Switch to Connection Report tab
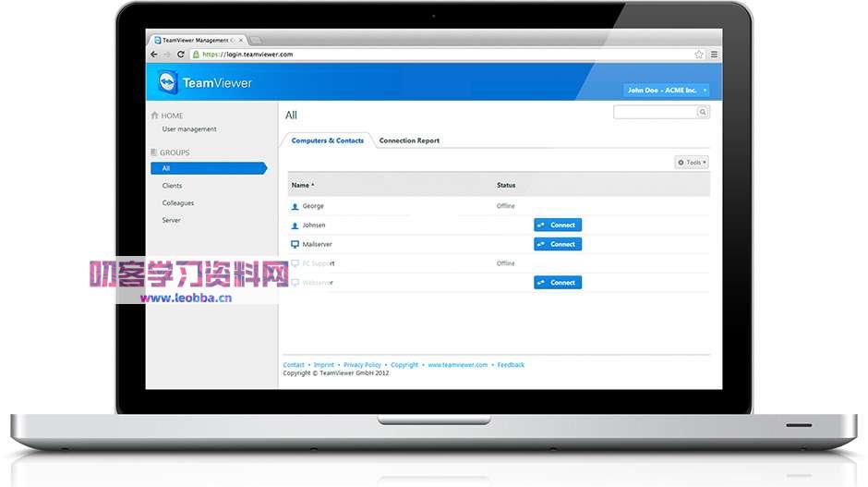 (409, 140)
